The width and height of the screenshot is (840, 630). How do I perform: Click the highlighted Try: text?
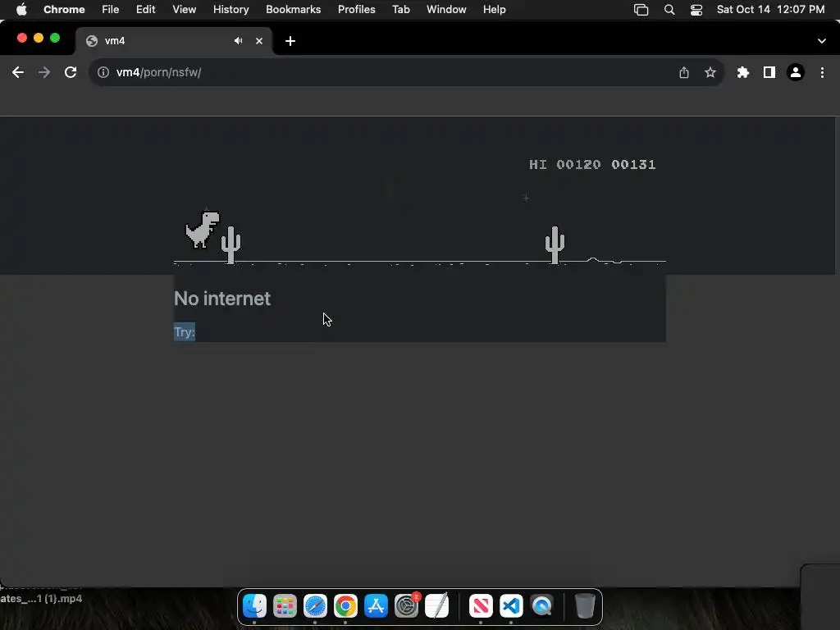pyautogui.click(x=185, y=332)
